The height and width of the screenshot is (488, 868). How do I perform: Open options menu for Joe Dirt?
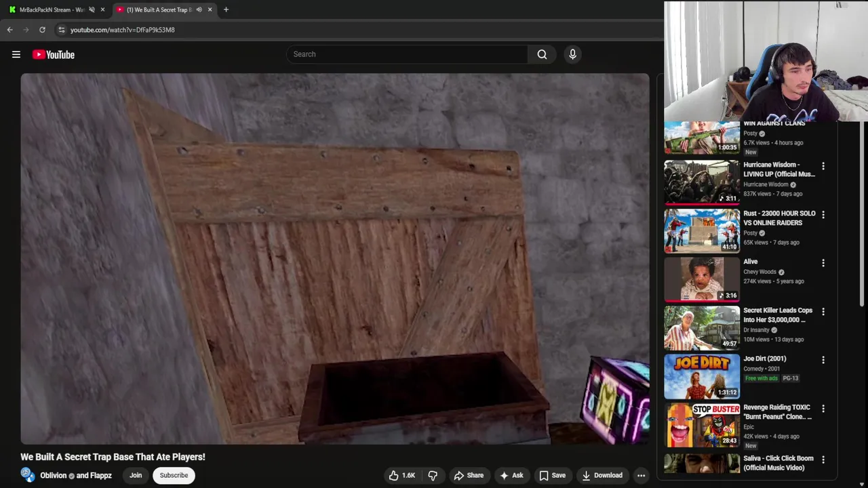click(823, 360)
